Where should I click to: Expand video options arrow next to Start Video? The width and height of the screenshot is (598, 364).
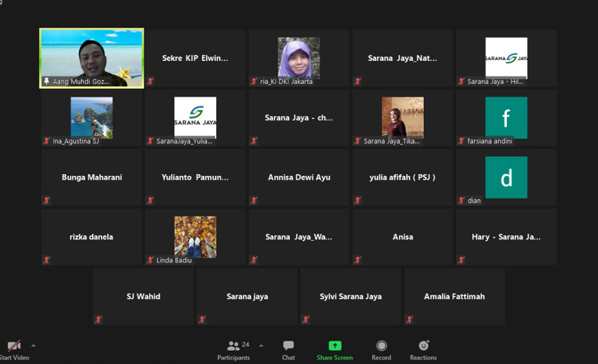point(33,346)
